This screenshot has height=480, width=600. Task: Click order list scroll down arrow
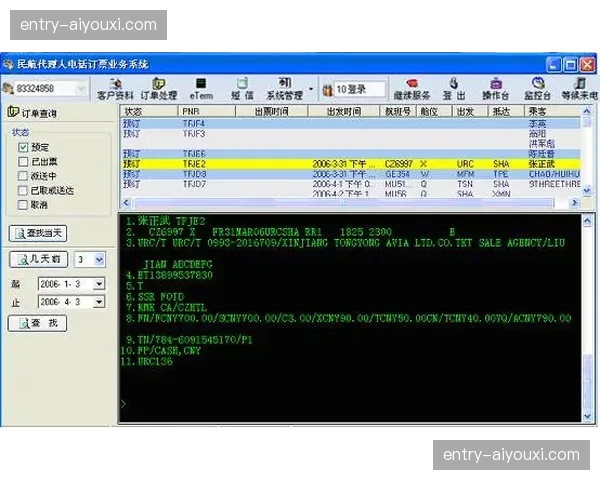(587, 191)
